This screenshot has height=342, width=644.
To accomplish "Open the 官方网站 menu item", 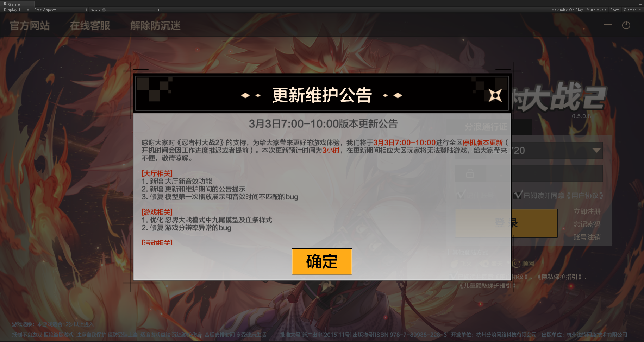I will 30,25.
